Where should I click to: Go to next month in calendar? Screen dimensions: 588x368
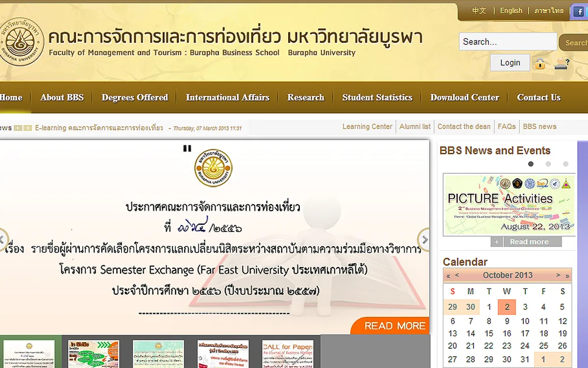pyautogui.click(x=558, y=275)
